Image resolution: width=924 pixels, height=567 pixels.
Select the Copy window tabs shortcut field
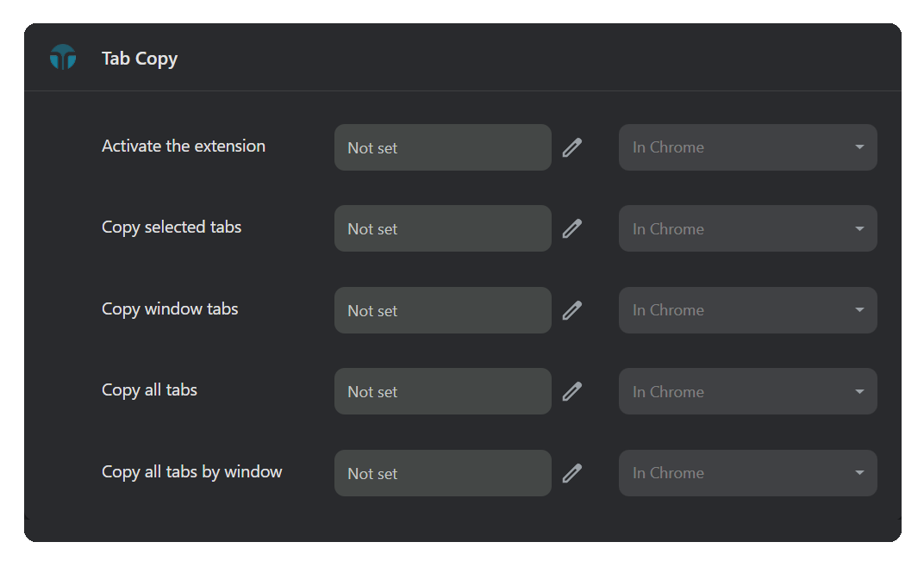pyautogui.click(x=442, y=310)
